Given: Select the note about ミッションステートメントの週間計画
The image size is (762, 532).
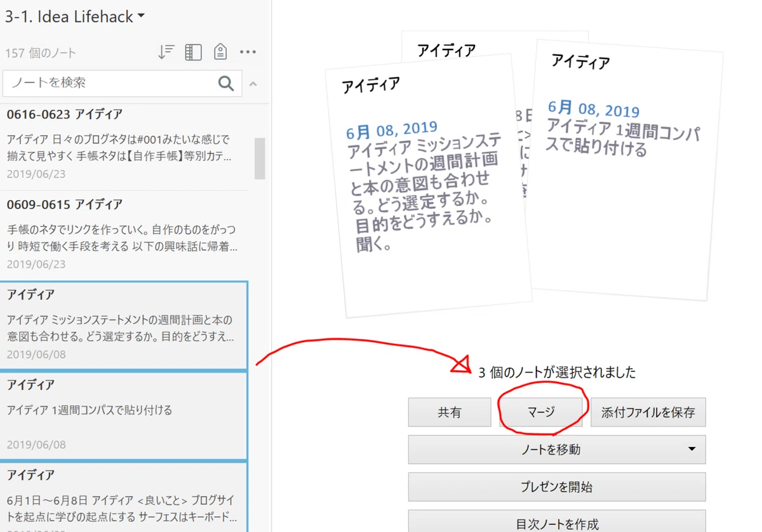Looking at the screenshot, I should pos(124,326).
